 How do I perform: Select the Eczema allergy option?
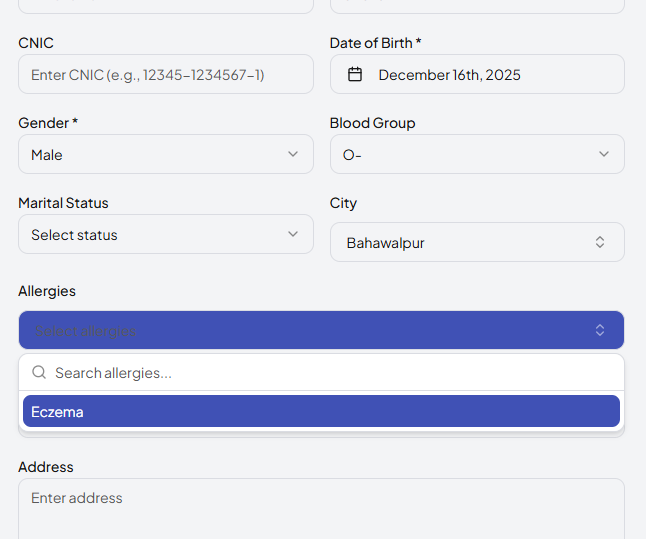(x=320, y=411)
